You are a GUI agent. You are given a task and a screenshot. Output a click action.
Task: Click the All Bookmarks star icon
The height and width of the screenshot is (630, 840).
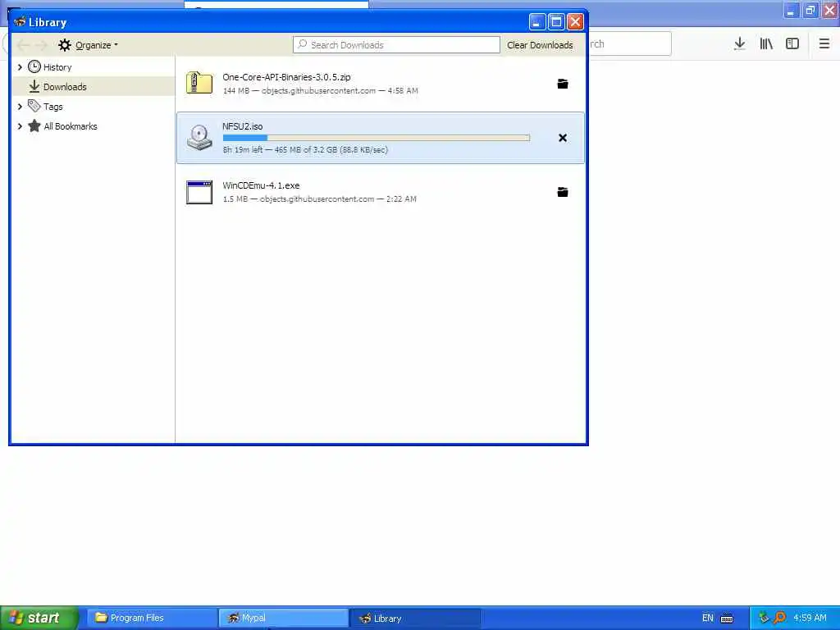(x=34, y=126)
